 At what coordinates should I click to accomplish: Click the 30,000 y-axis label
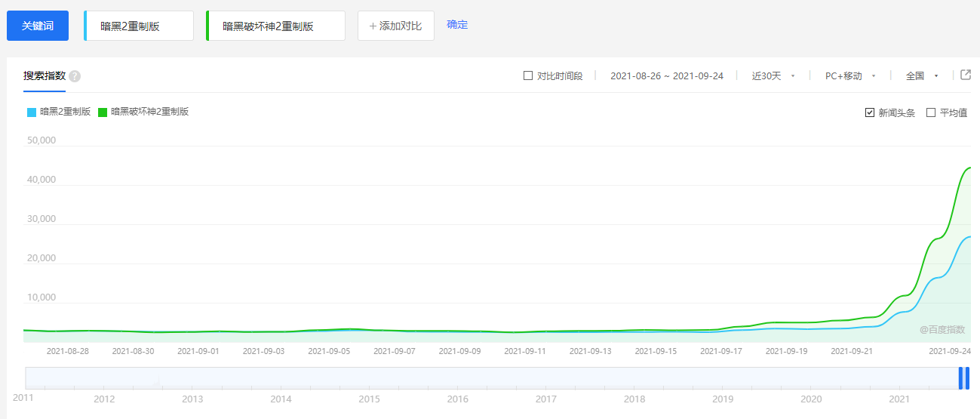41,219
